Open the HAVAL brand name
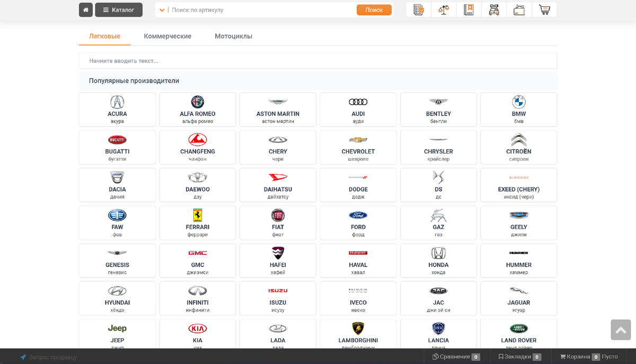The width and height of the screenshot is (636, 364). point(358,265)
